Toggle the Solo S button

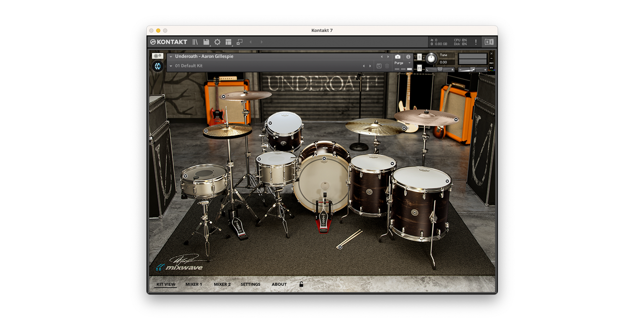(x=419, y=57)
